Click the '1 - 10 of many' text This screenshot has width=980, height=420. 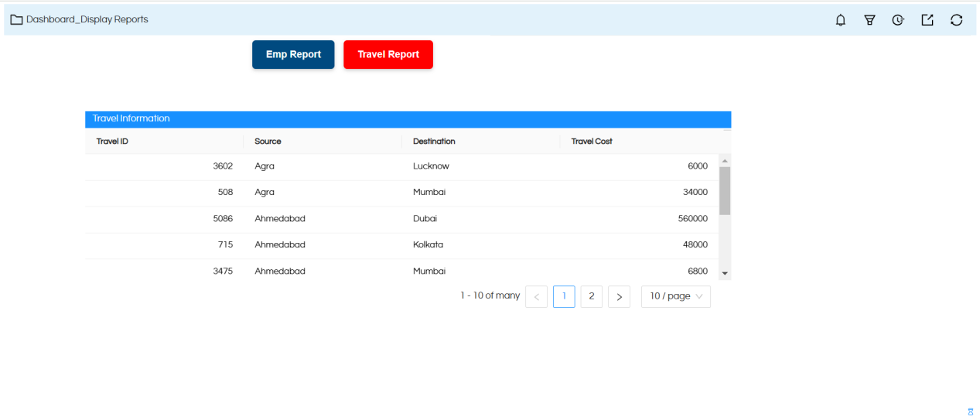click(490, 296)
